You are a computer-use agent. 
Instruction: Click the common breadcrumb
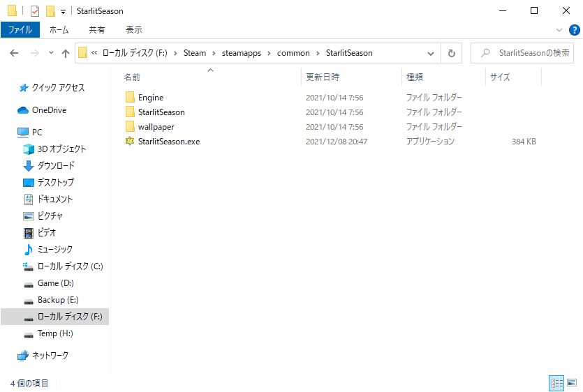click(x=293, y=53)
